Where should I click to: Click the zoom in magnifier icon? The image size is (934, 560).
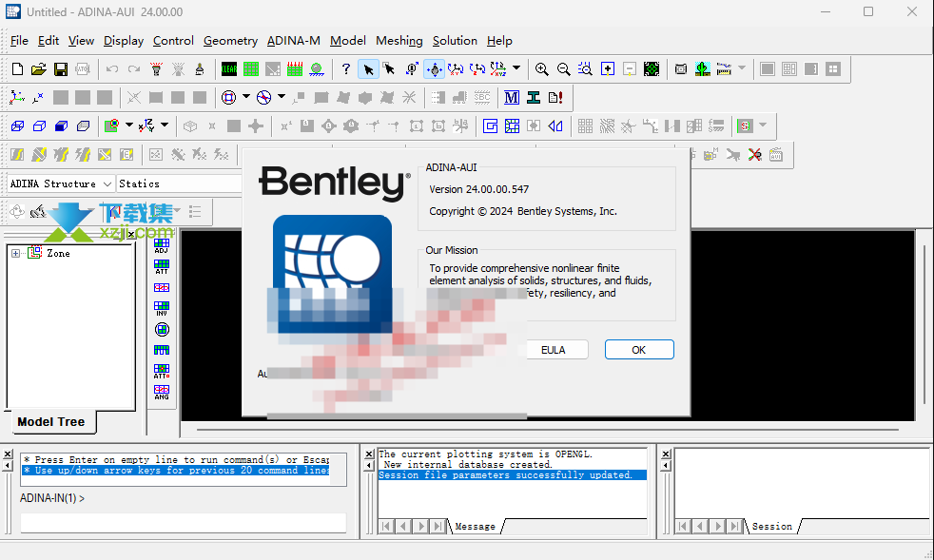pos(541,69)
